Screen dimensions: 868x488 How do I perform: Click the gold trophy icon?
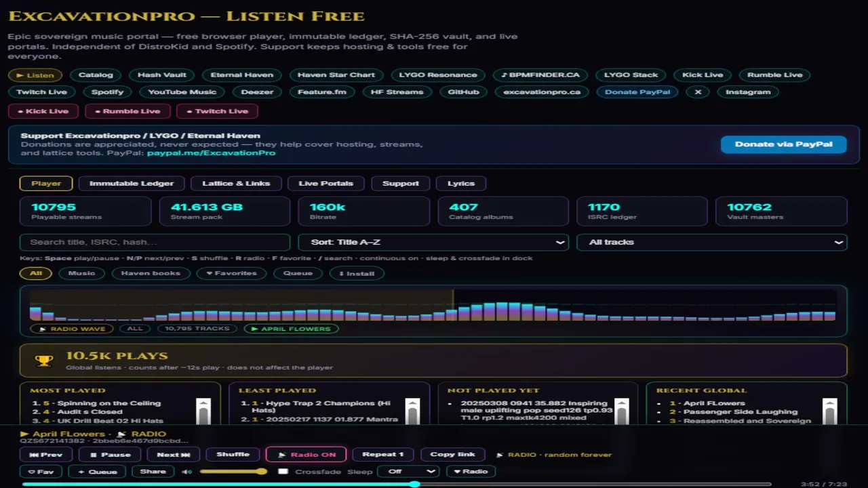pos(44,361)
